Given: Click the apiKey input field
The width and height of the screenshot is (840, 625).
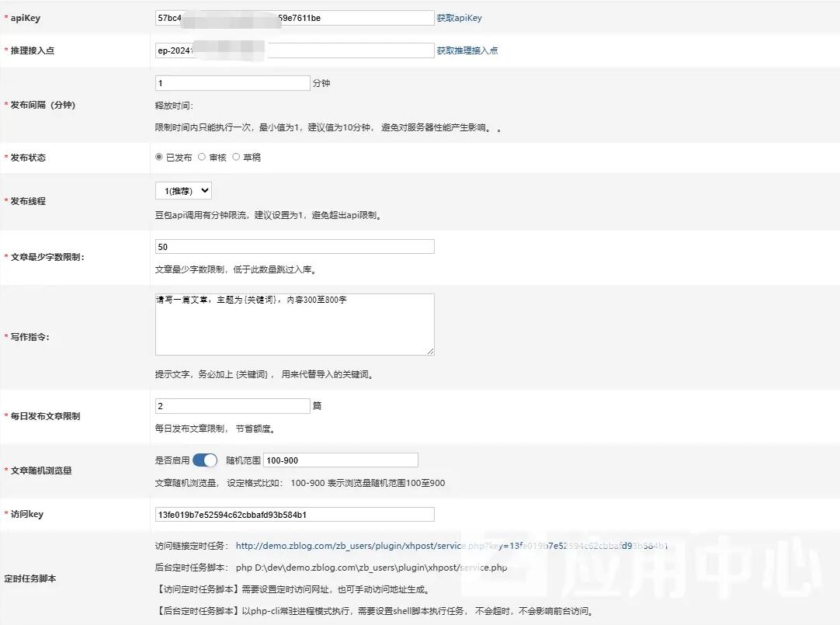Looking at the screenshot, I should tap(295, 17).
